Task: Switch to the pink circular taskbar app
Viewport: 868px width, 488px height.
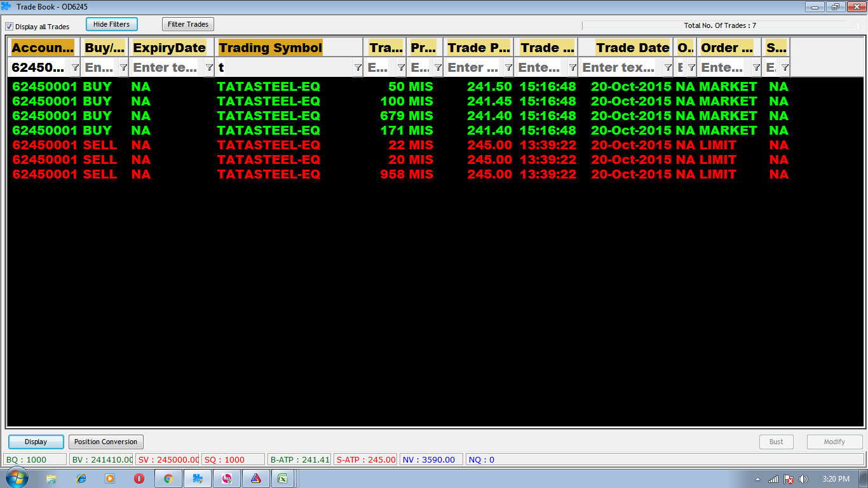Action: [x=227, y=478]
